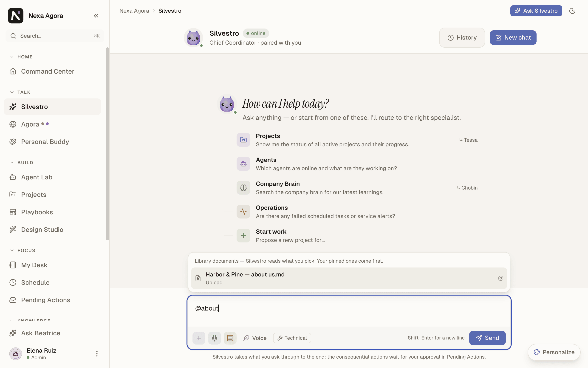Click the plus attachment icon in the composer
588x368 pixels.
(x=199, y=338)
